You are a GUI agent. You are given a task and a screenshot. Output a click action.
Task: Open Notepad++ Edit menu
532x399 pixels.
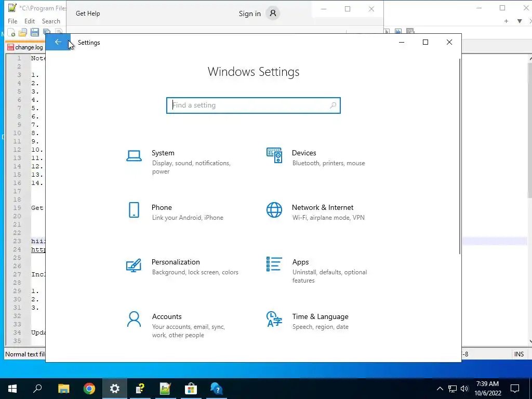(30, 21)
